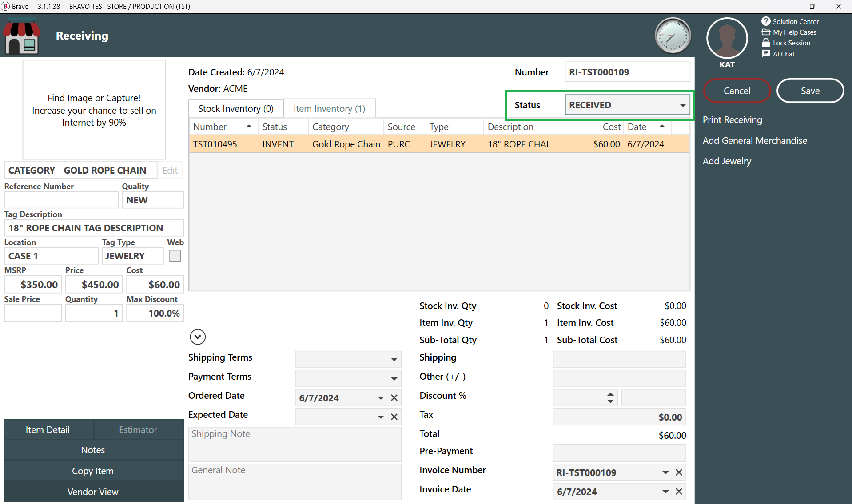The height and width of the screenshot is (504, 852).
Task: Open AI Chat
Action: (x=779, y=54)
